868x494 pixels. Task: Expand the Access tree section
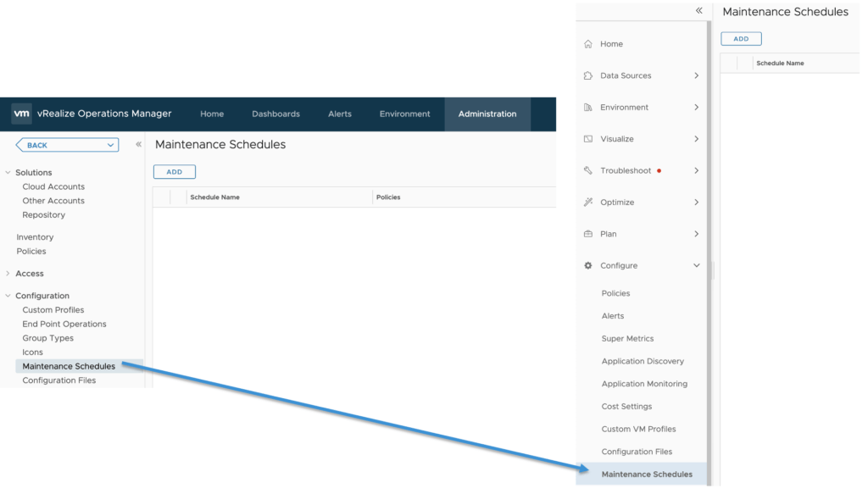(x=8, y=274)
